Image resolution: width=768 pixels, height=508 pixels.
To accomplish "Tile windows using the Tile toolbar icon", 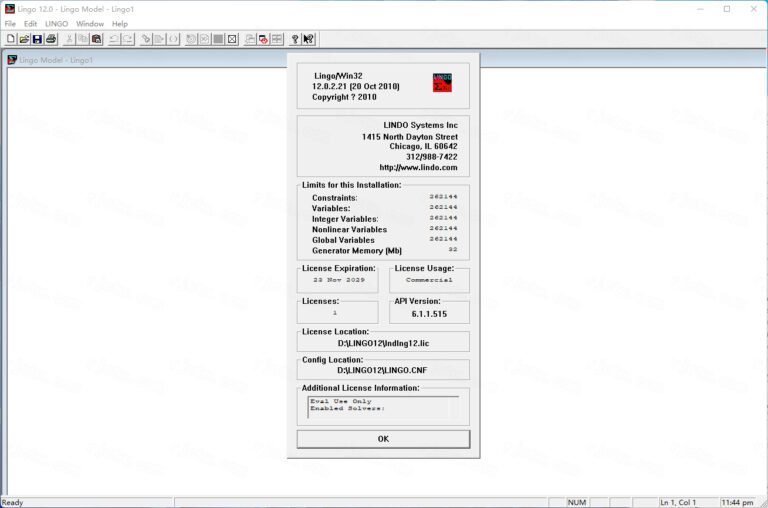I will [x=277, y=39].
